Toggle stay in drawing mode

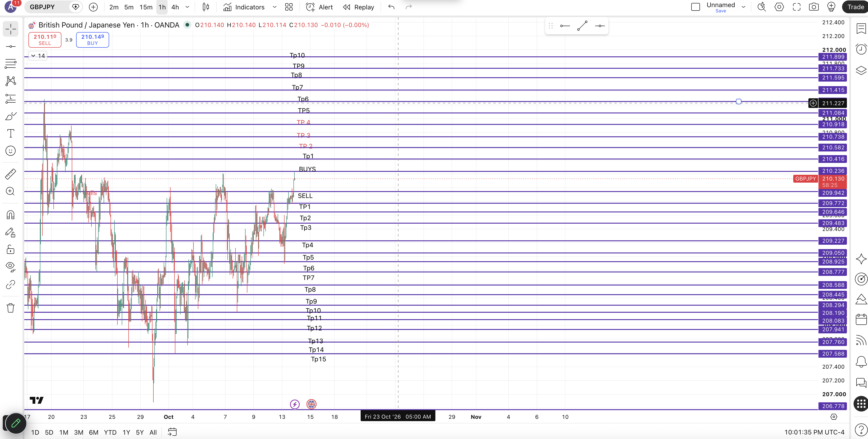tap(11, 232)
